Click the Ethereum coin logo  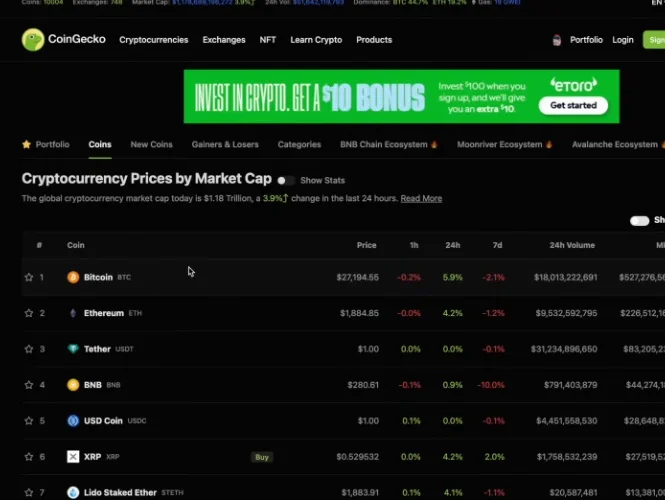tap(73, 313)
